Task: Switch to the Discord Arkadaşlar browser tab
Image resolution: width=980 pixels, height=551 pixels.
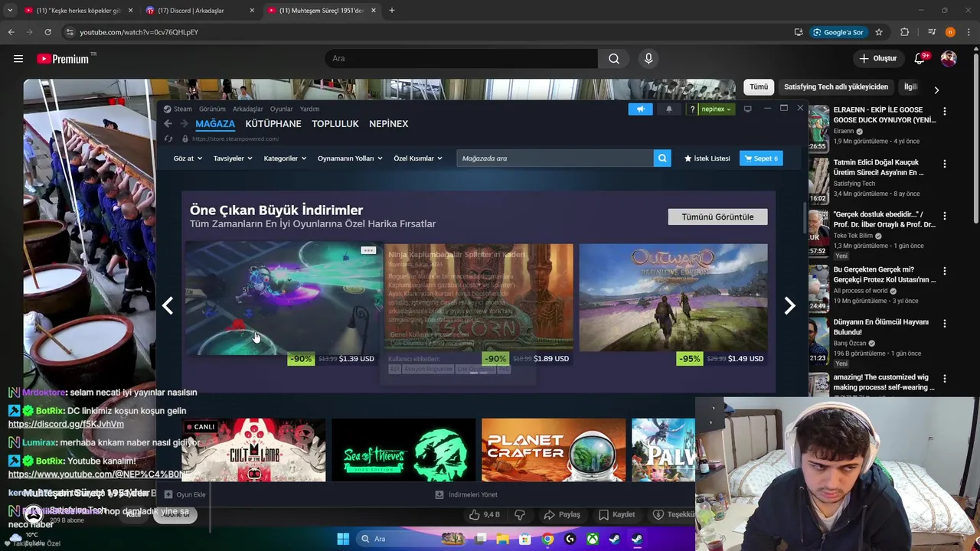Action: (x=200, y=11)
